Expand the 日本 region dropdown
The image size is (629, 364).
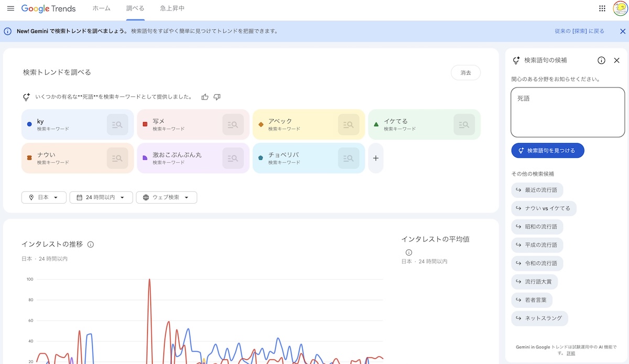click(44, 197)
